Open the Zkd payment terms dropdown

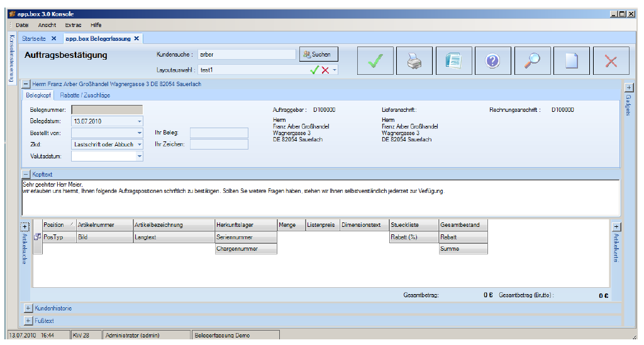(x=139, y=145)
